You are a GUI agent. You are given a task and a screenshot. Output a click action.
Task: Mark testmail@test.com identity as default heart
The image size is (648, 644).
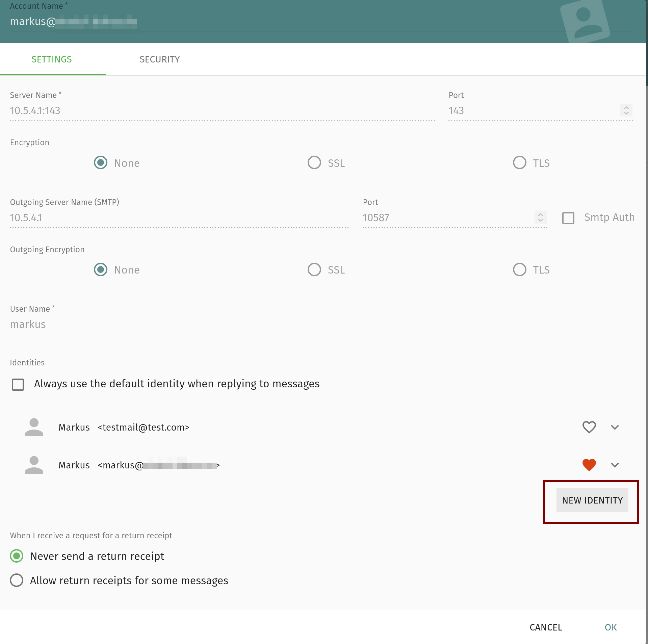click(589, 427)
